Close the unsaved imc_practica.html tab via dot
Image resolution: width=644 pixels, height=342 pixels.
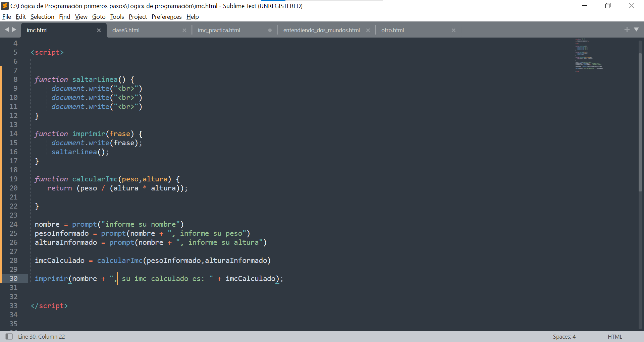tap(270, 30)
